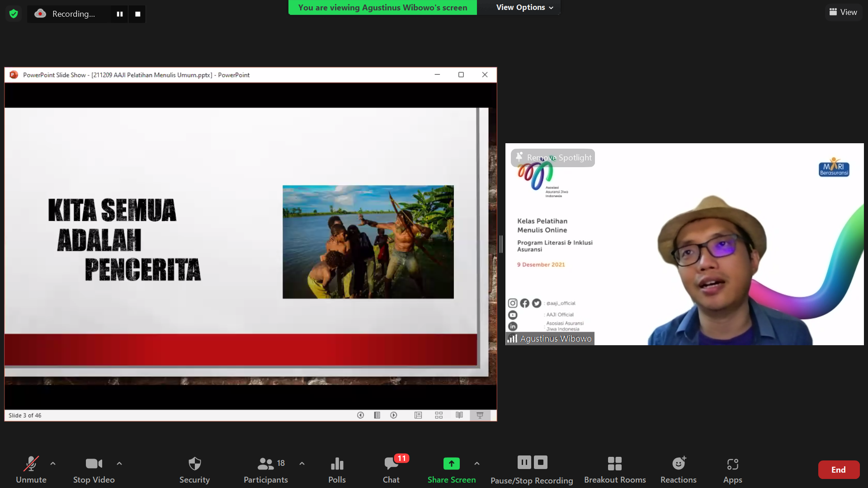Switch to Normal view in PowerPoint
The height and width of the screenshot is (488, 868).
pos(418,415)
